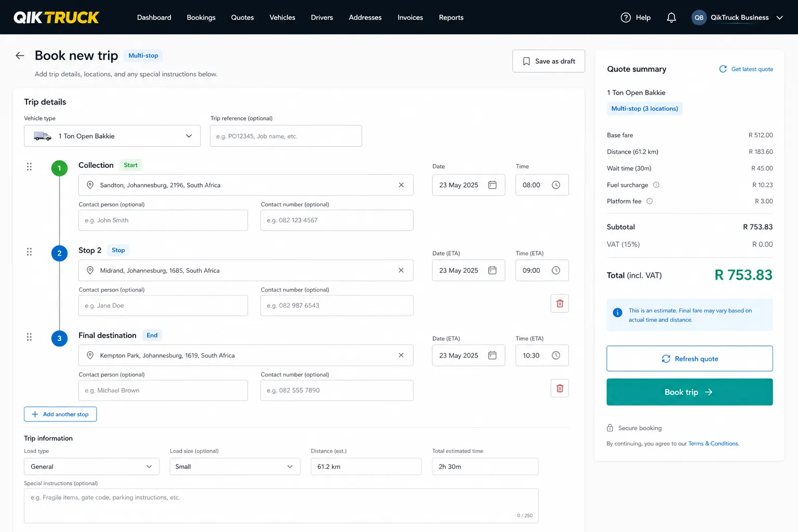Focus final contact number field 082 555 7890
Image resolution: width=798 pixels, height=532 pixels.
337,390
